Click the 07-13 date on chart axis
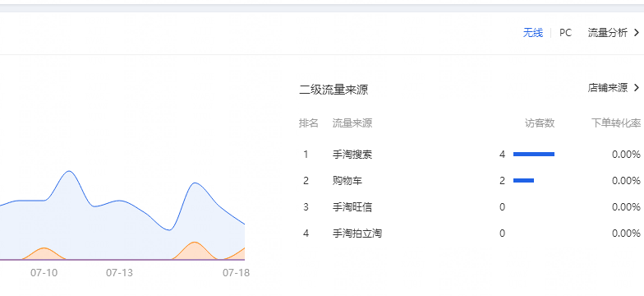 (120, 273)
